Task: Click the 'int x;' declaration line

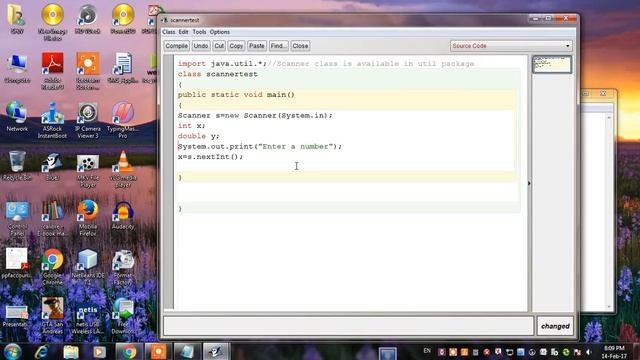Action: coord(191,126)
